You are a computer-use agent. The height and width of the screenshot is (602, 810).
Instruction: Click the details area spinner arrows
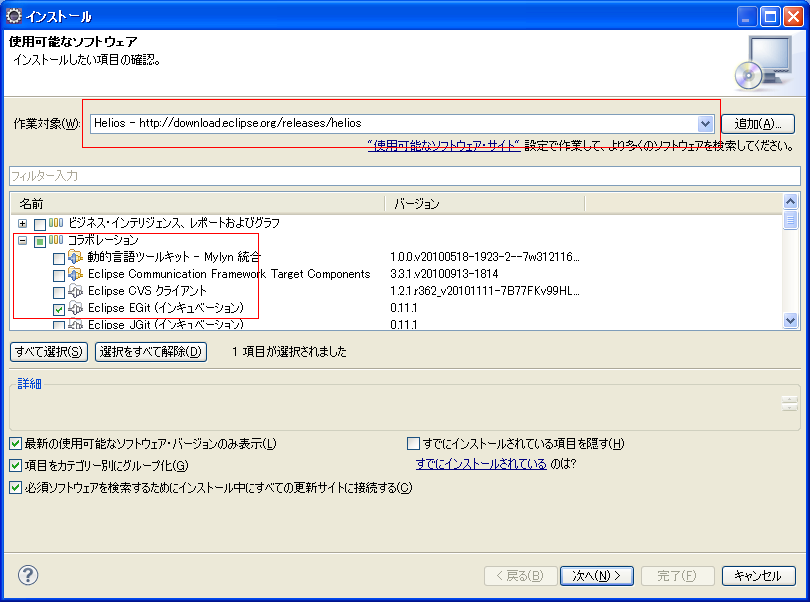pos(789,404)
